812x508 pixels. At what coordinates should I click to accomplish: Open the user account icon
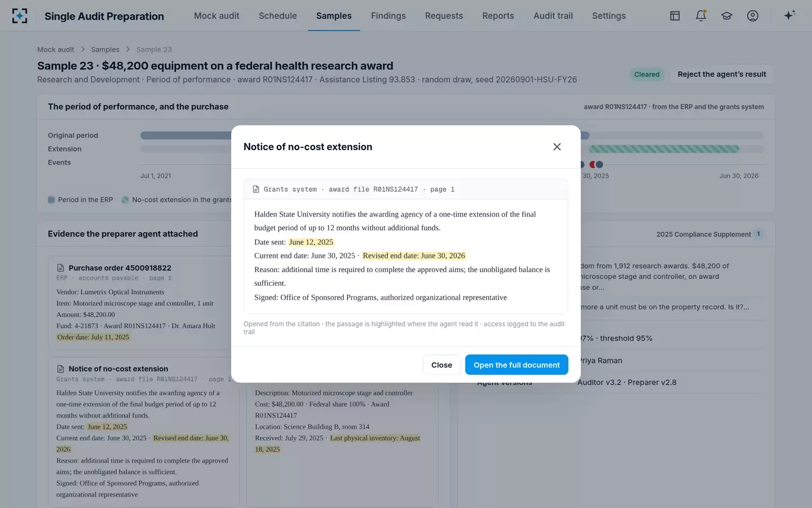pos(753,16)
